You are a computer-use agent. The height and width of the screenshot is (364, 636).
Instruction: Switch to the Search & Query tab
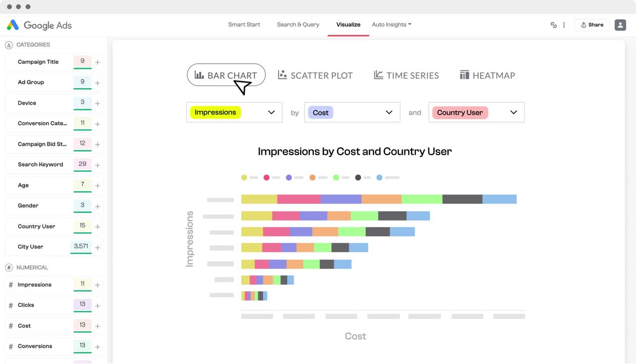click(x=298, y=24)
